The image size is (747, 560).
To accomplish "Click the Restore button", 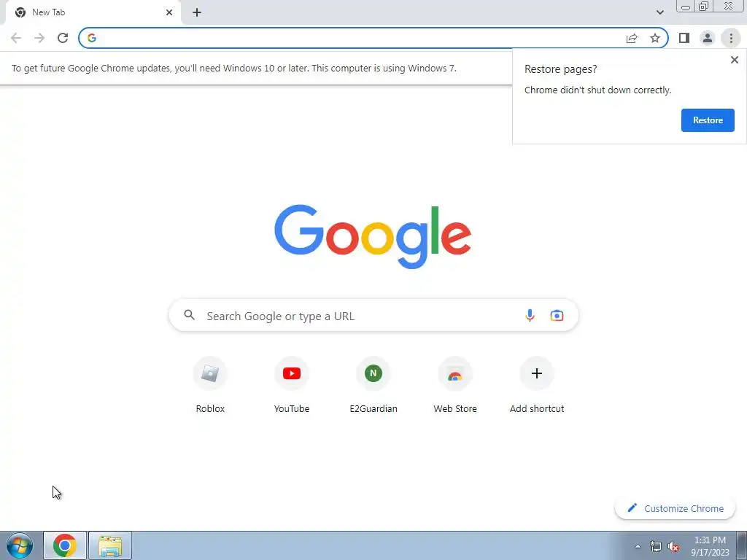I will coord(708,120).
